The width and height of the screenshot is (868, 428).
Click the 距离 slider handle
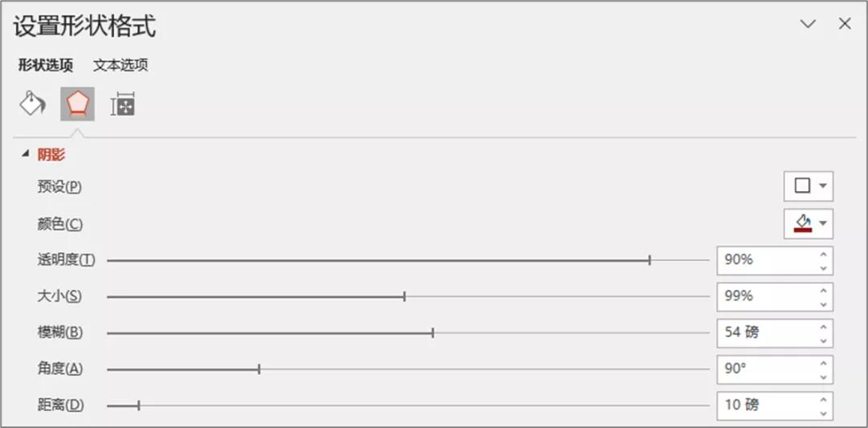point(138,406)
